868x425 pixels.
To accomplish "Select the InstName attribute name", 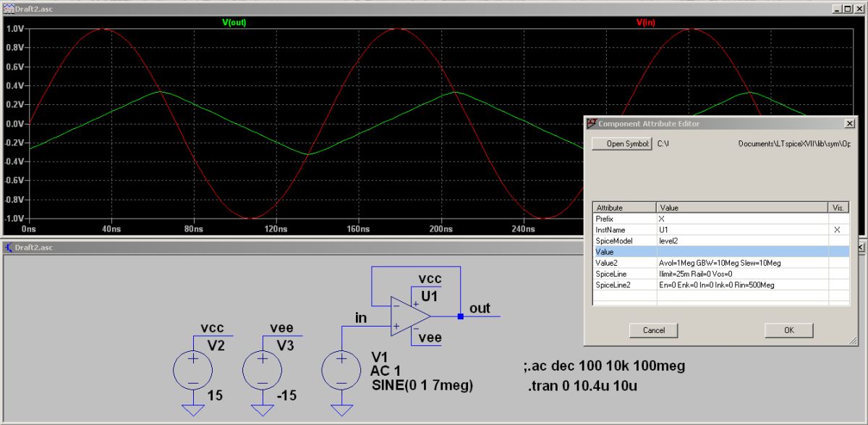I will (609, 229).
